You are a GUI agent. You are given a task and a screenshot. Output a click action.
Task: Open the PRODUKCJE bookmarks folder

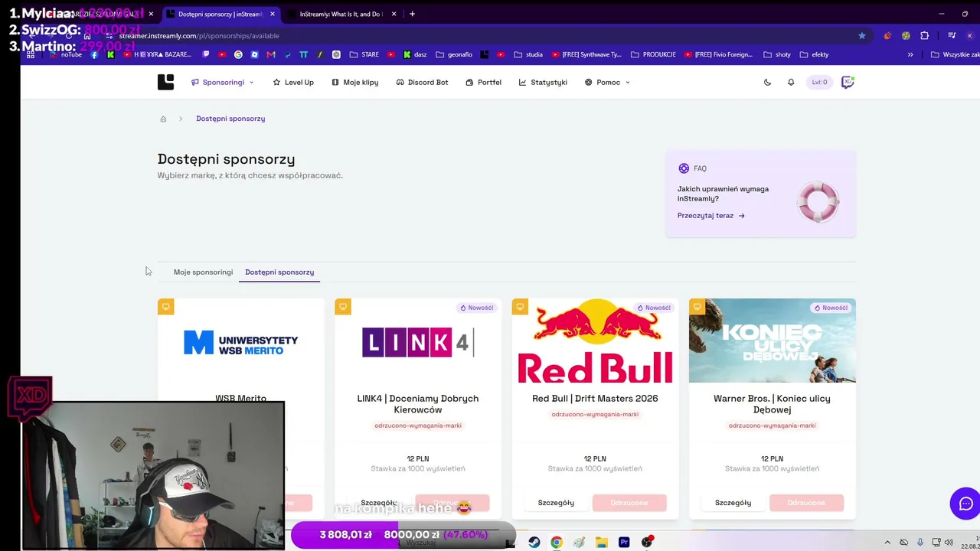pos(653,54)
